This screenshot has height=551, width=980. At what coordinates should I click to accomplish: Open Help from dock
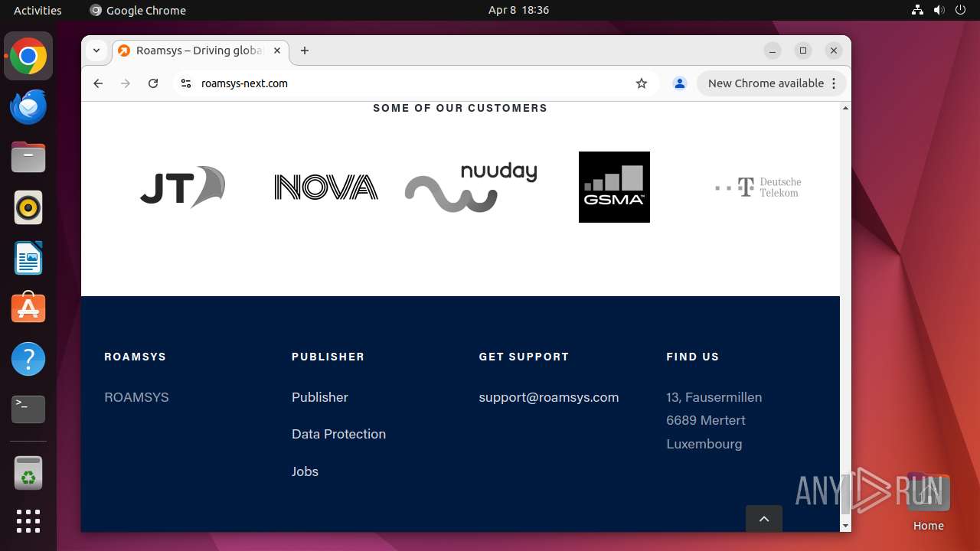pyautogui.click(x=28, y=359)
